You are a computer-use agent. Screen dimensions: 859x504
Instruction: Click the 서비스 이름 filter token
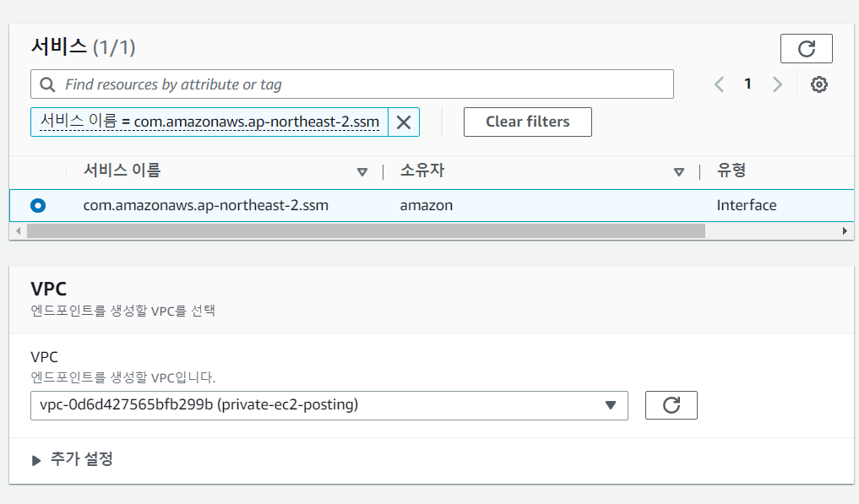click(x=209, y=122)
